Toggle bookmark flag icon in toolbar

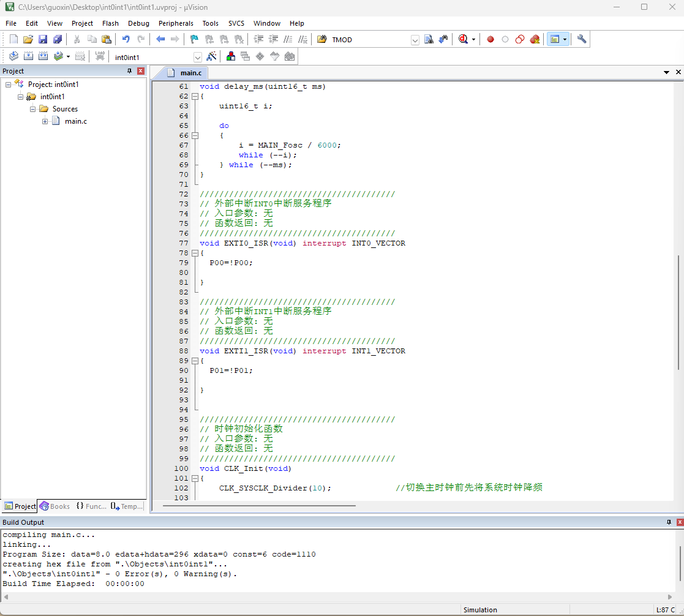194,39
